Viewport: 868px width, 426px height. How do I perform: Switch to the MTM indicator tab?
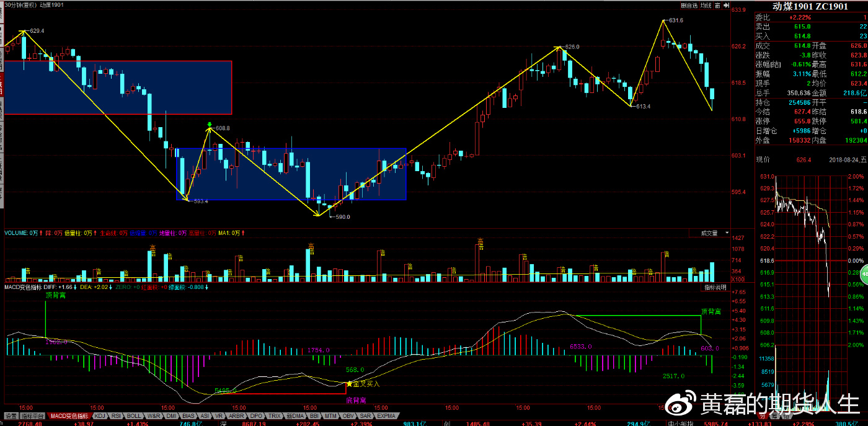332,415
